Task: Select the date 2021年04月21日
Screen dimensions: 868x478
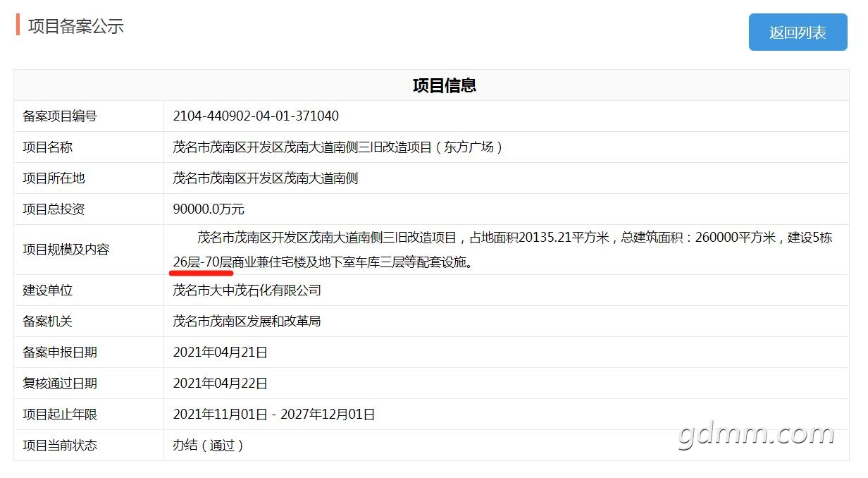Action: pyautogui.click(x=221, y=353)
